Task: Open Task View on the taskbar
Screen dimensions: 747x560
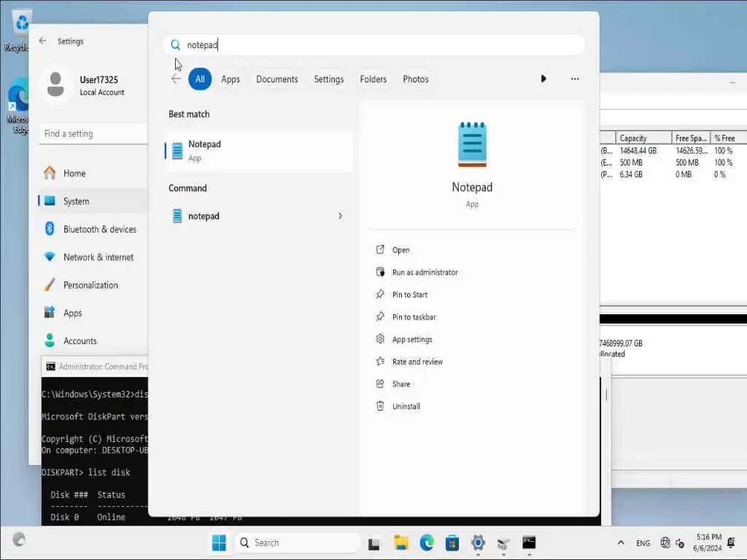Action: point(374,542)
